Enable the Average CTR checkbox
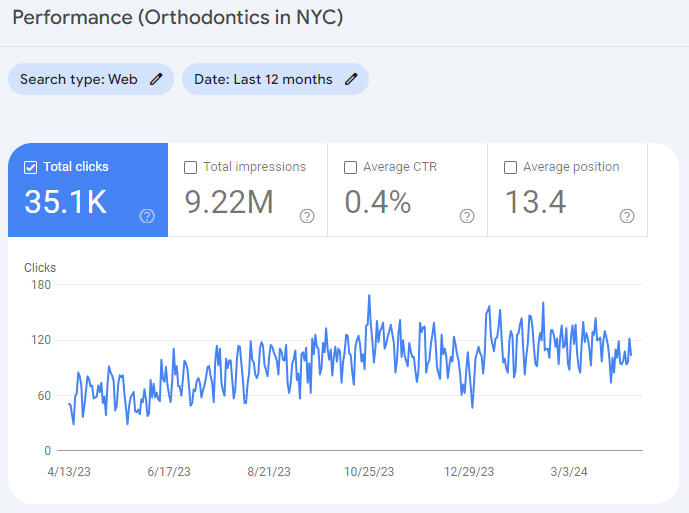 coord(350,167)
